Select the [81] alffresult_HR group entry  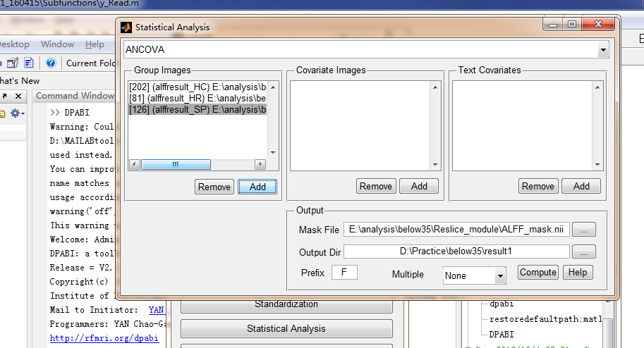(198, 98)
